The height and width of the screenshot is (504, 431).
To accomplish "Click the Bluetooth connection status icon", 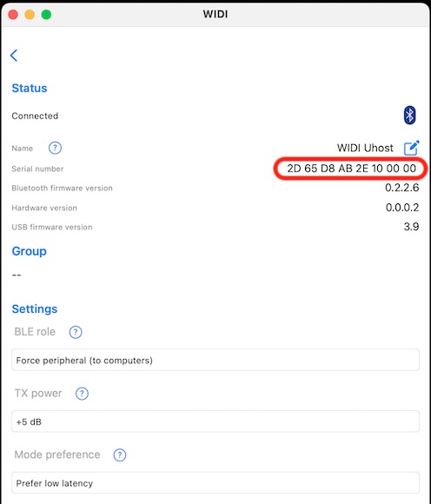I will pyautogui.click(x=409, y=115).
